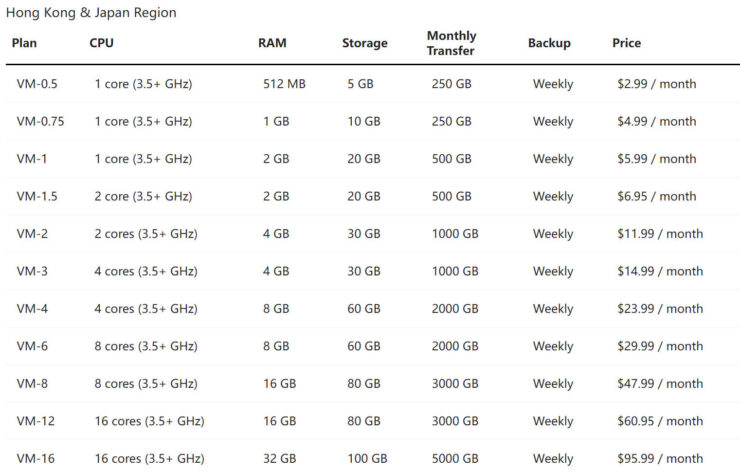This screenshot has height=472, width=740.
Task: Click 8 GB RAM in VM-4 row
Action: 276,309
